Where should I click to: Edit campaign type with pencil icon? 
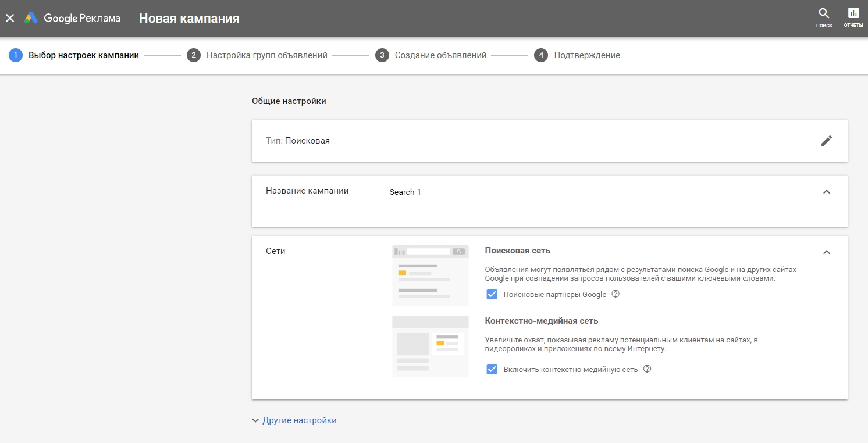coord(827,141)
